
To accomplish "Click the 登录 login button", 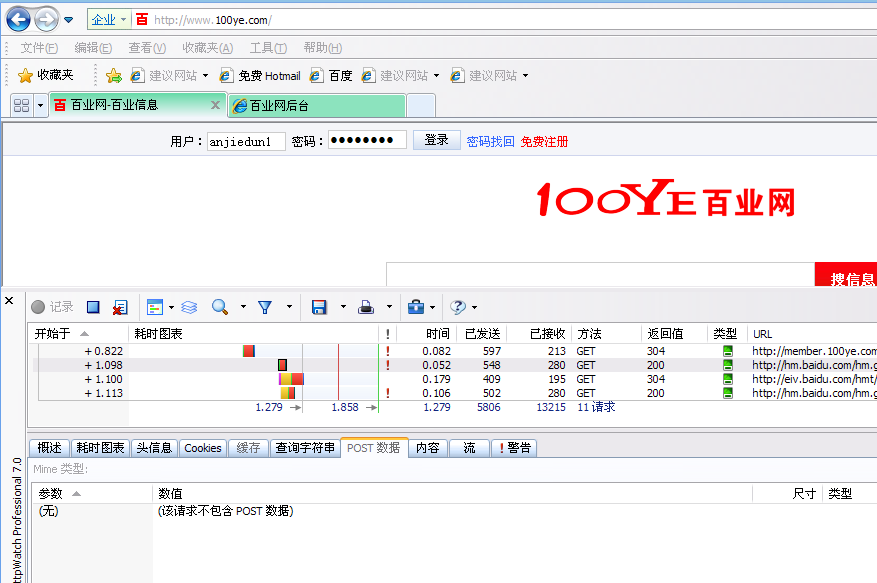I will (x=436, y=140).
